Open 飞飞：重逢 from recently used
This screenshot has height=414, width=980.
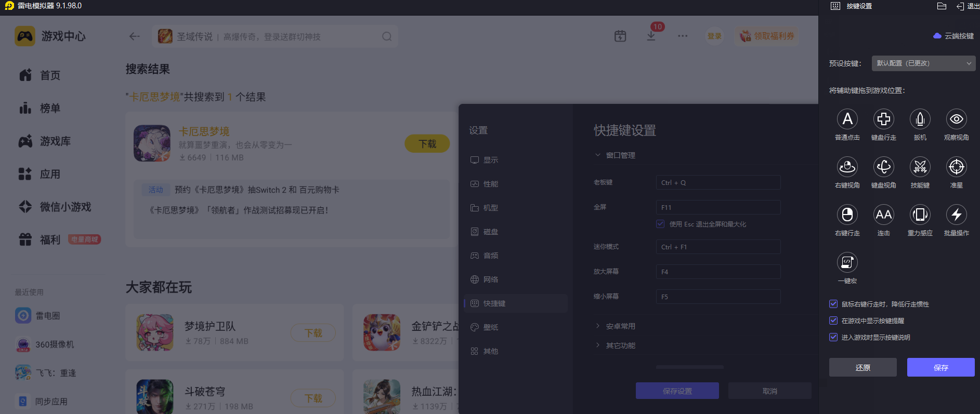[46, 373]
